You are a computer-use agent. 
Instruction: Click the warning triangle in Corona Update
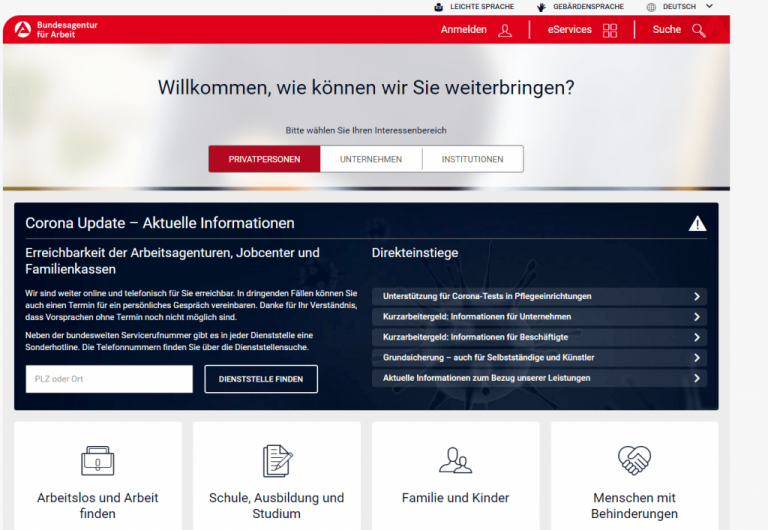[697, 223]
